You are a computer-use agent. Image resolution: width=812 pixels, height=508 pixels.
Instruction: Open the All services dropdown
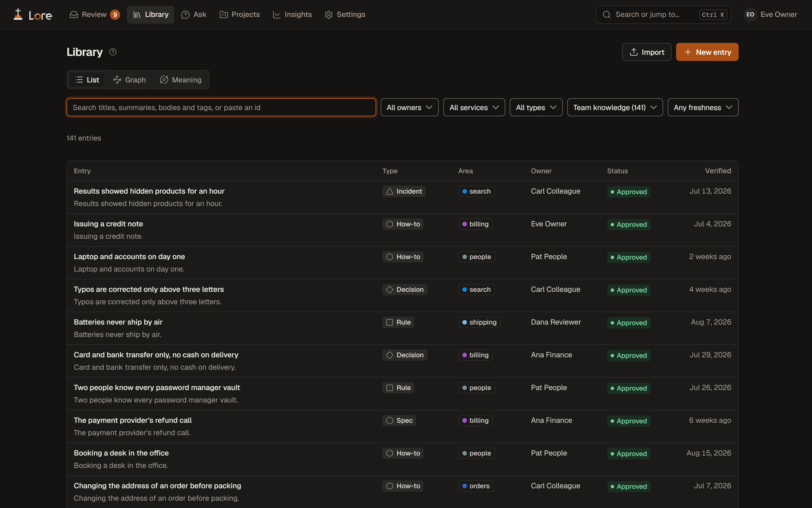coord(474,108)
